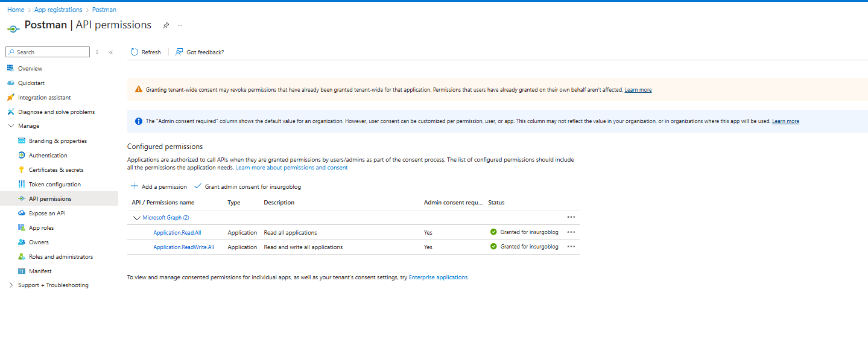Navigate to App registrations breadcrumb

[59, 10]
